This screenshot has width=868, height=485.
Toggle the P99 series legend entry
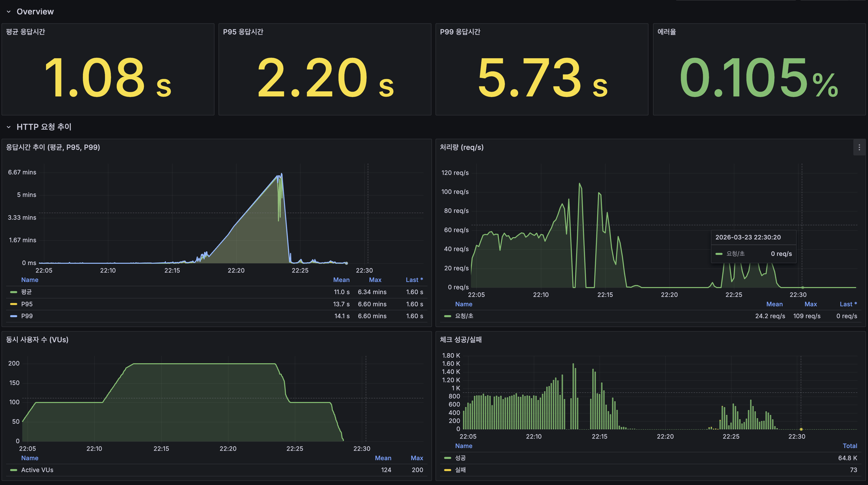click(x=27, y=316)
